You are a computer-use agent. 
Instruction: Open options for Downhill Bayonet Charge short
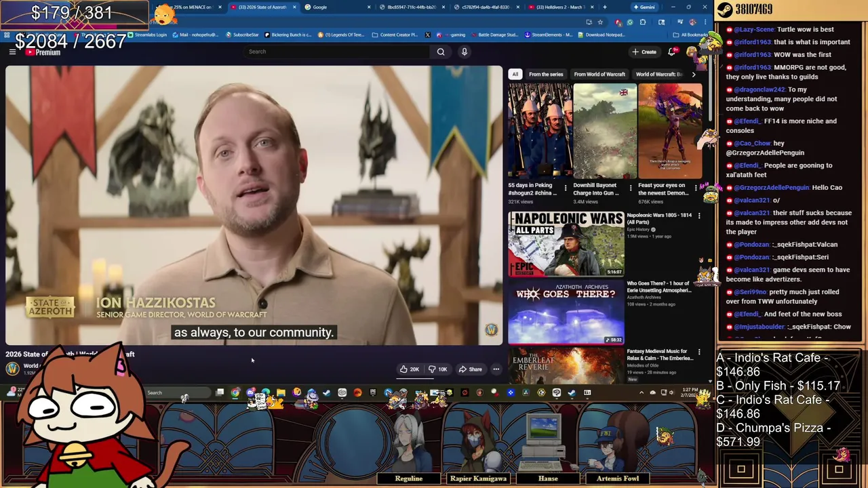point(630,188)
